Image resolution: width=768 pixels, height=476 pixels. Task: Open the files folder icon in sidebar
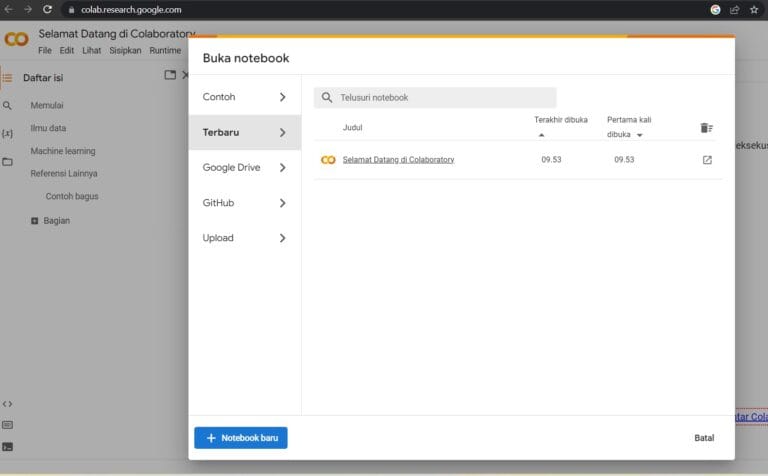(x=8, y=161)
